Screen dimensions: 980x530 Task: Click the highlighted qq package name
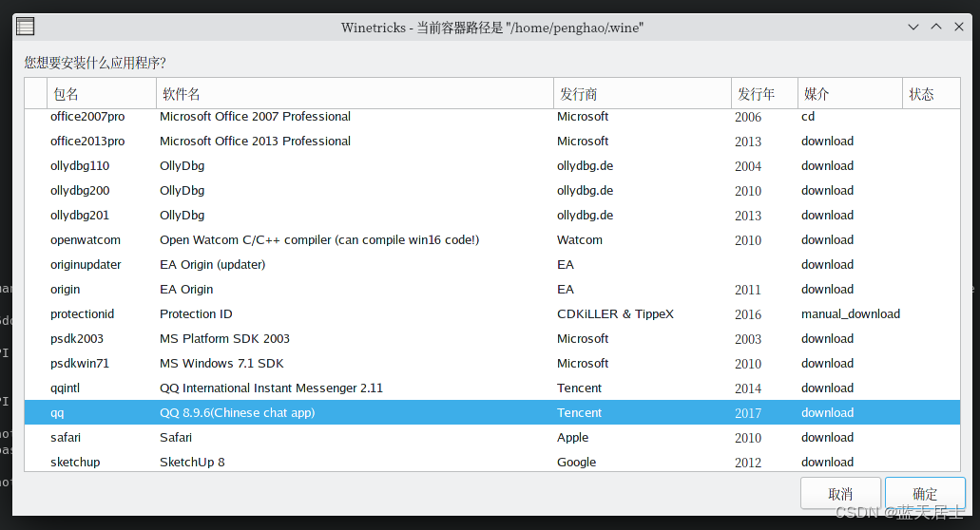[x=57, y=413]
